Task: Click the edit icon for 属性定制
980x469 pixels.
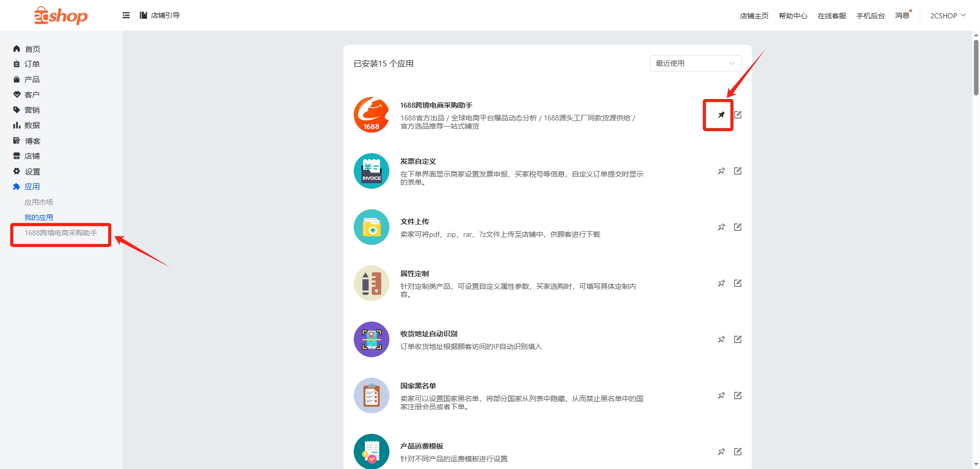Action: pos(738,283)
